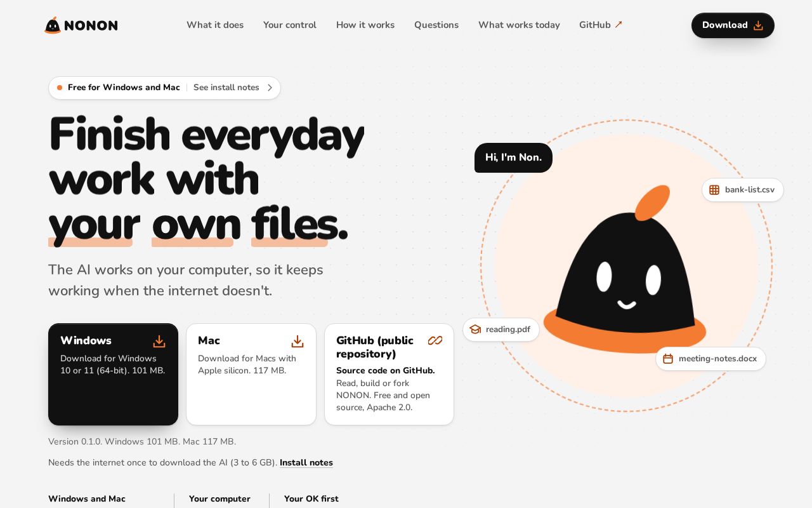Viewport: 812px width, 508px height.
Task: Click the spreadsheet icon on the bank-list.csv chip
Action: click(x=714, y=190)
